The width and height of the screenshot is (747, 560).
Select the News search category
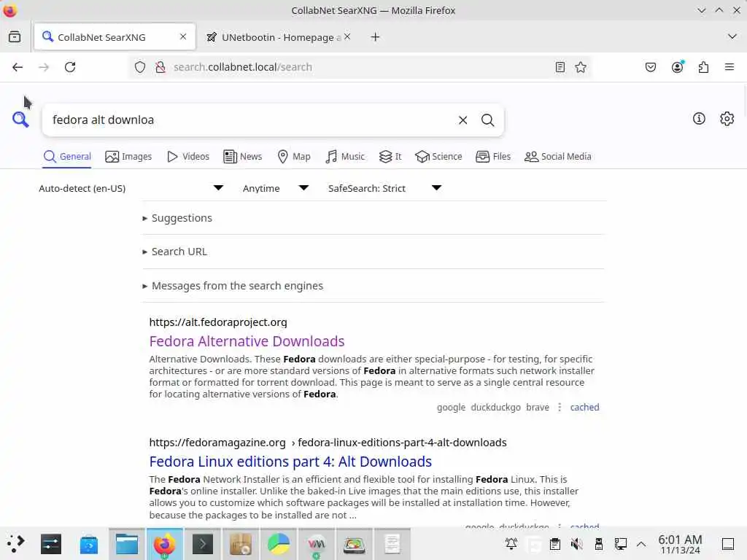(242, 157)
